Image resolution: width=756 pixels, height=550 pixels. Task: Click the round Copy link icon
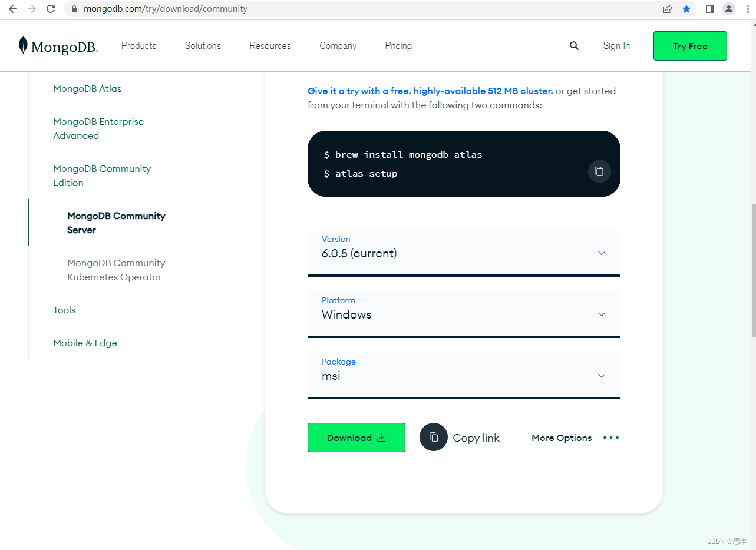click(434, 437)
